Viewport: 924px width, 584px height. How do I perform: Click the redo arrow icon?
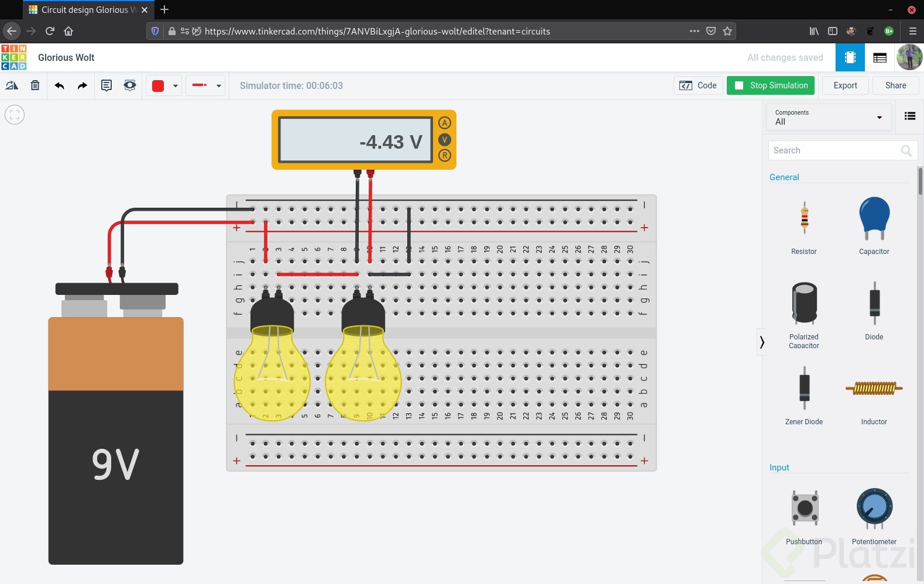coord(83,85)
